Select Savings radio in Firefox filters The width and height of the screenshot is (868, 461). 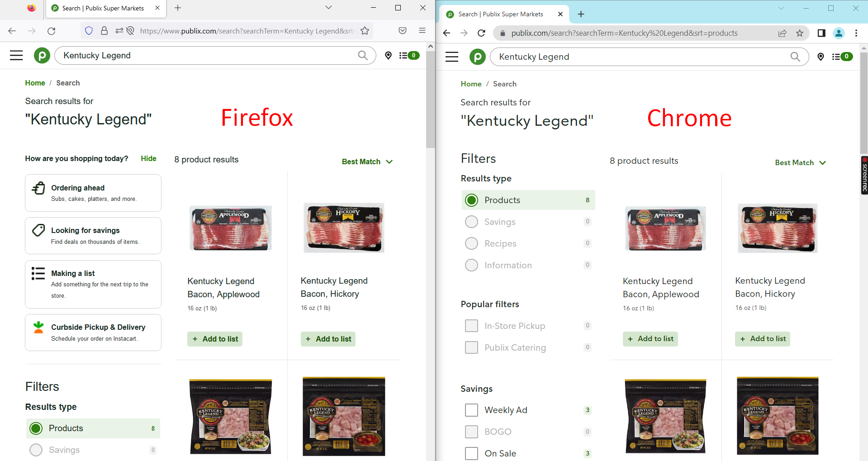coord(36,450)
